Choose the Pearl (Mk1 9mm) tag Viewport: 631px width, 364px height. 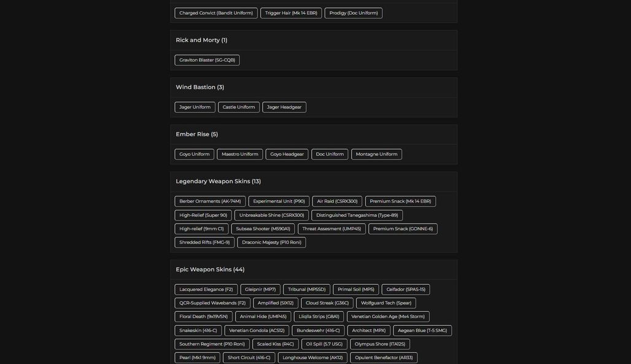click(198, 358)
